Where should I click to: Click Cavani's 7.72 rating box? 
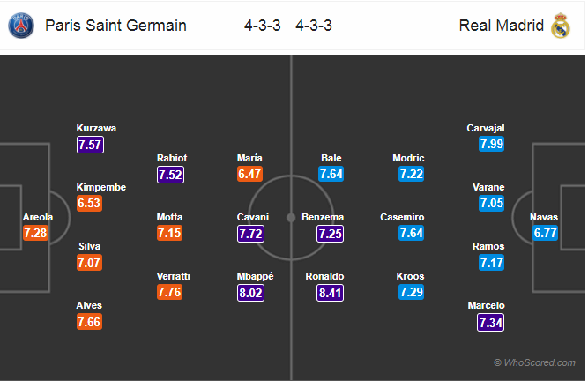pyautogui.click(x=251, y=233)
